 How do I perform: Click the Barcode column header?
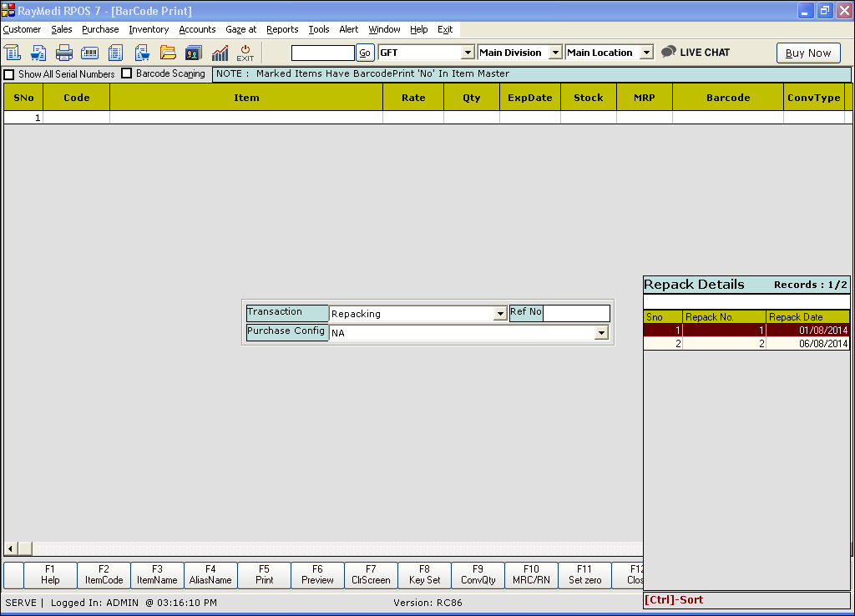(x=728, y=98)
